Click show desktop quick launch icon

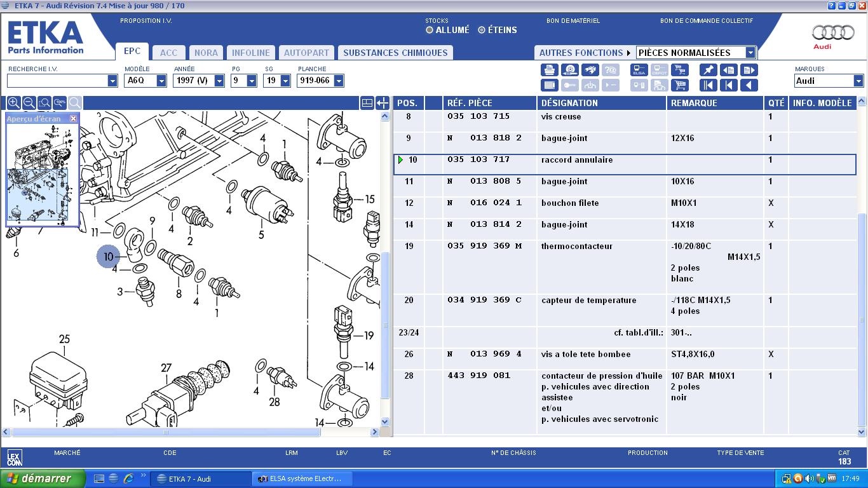(99, 478)
